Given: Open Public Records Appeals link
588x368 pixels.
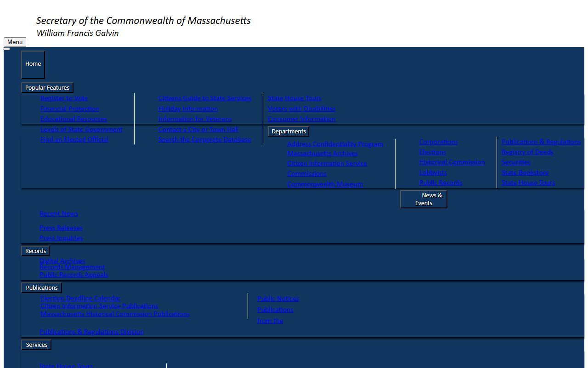Looking at the screenshot, I should tap(74, 275).
